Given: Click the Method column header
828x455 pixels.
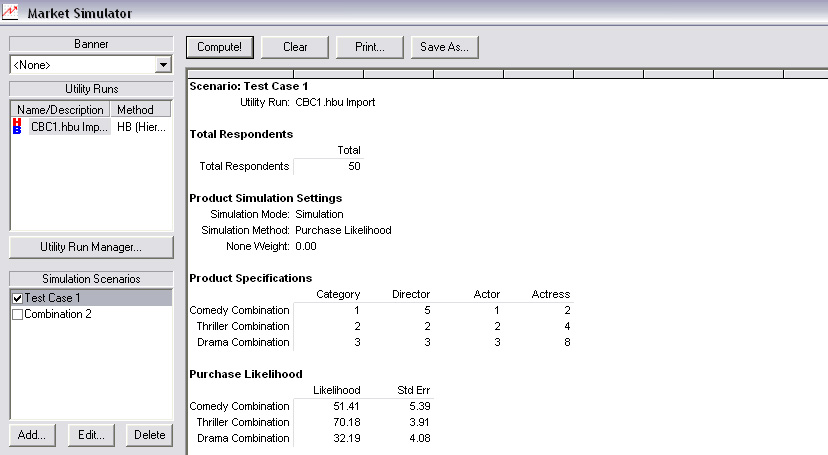Looking at the screenshot, I should [140, 110].
